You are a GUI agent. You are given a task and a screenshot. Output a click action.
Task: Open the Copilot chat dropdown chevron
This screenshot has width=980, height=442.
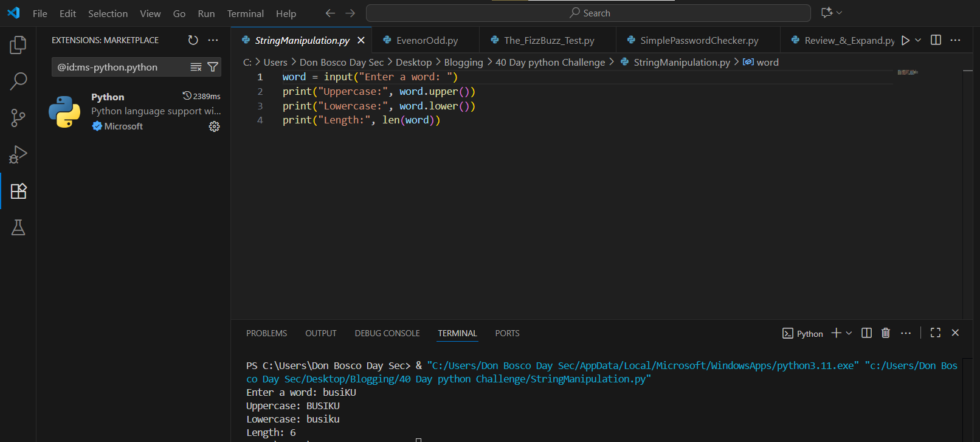tap(840, 13)
